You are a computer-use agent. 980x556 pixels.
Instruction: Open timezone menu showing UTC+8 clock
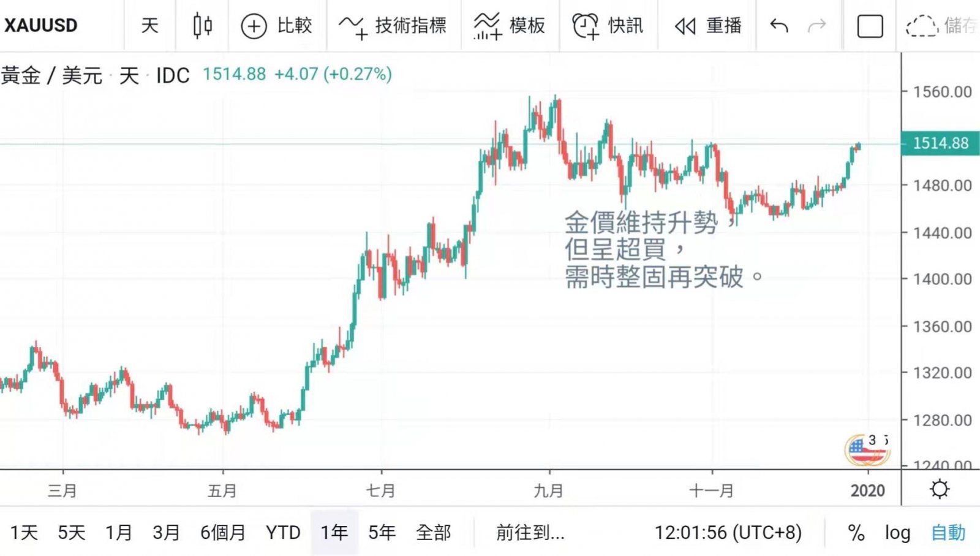728,533
